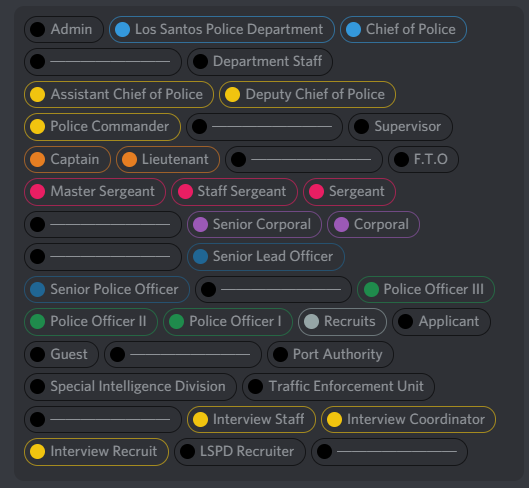Screen dimensions: 529x488
Task: Click the pink dot on Master Sergeant
Action: pos(37,192)
